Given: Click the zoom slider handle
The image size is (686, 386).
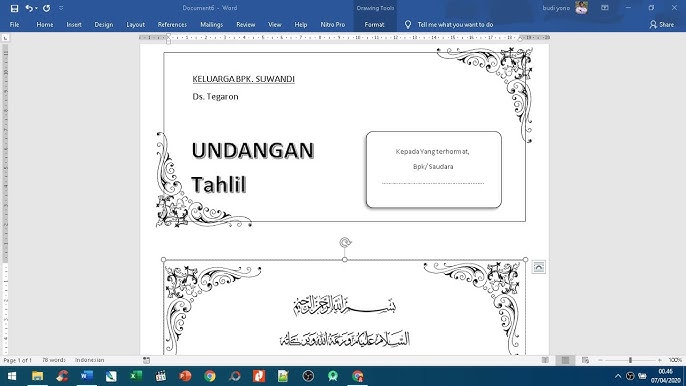Looking at the screenshot, I should [x=630, y=360].
